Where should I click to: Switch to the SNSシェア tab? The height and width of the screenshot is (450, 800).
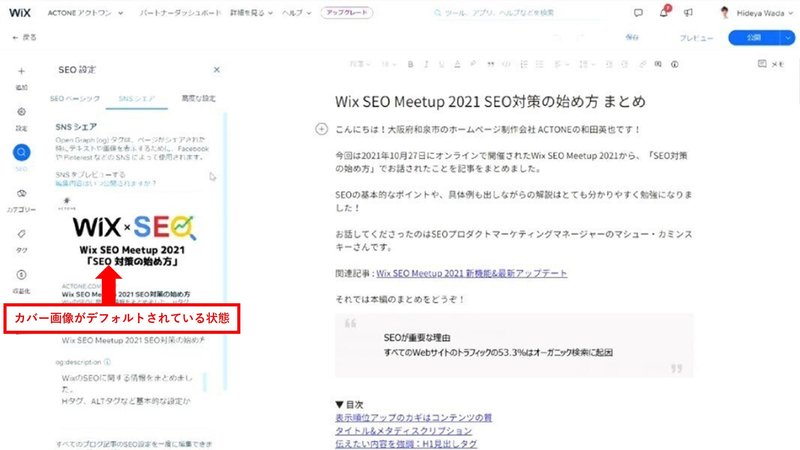click(x=136, y=98)
